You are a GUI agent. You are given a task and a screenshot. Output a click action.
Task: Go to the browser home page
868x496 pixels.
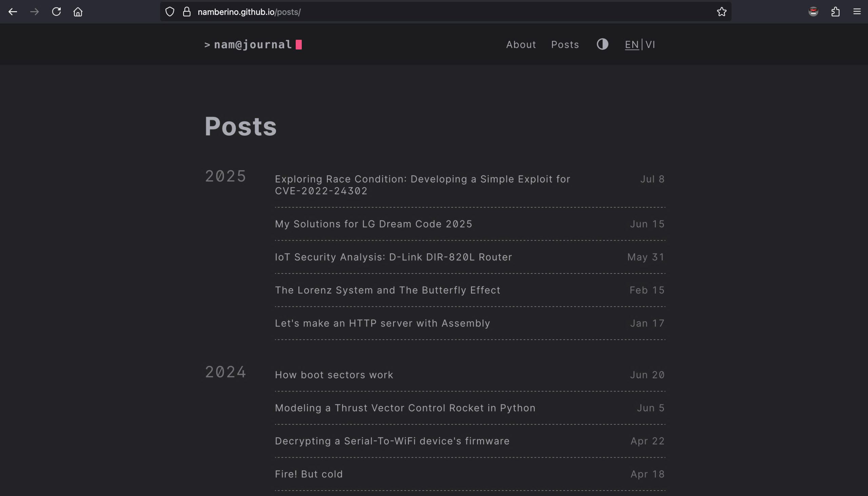click(78, 12)
